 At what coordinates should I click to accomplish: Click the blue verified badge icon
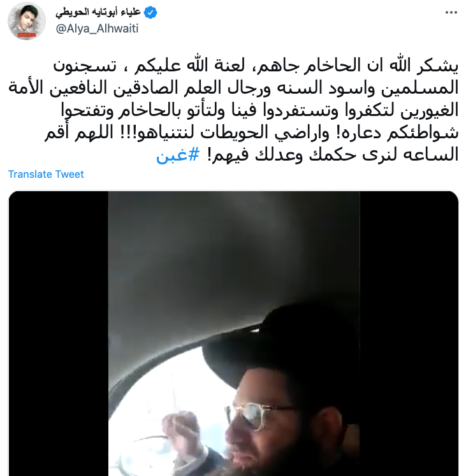(150, 13)
